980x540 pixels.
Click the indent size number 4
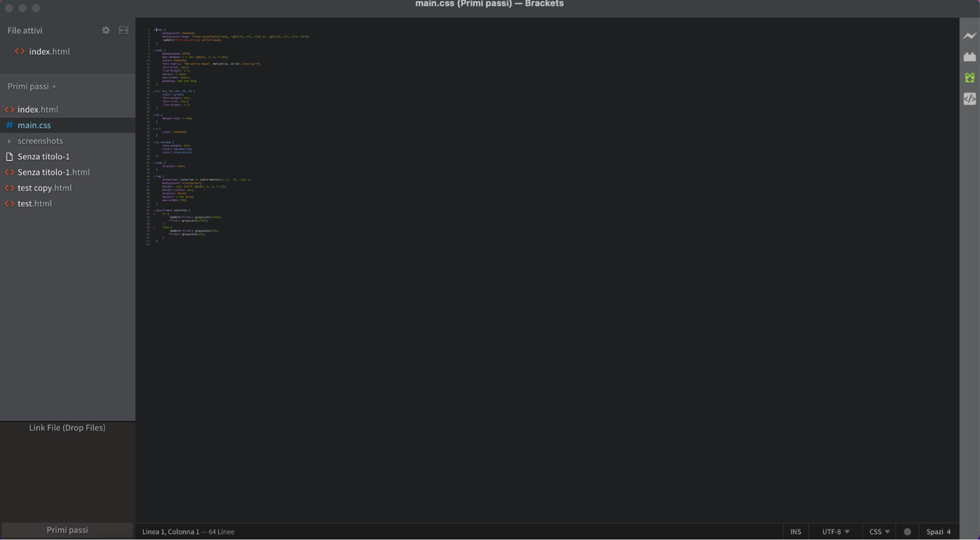click(x=949, y=532)
